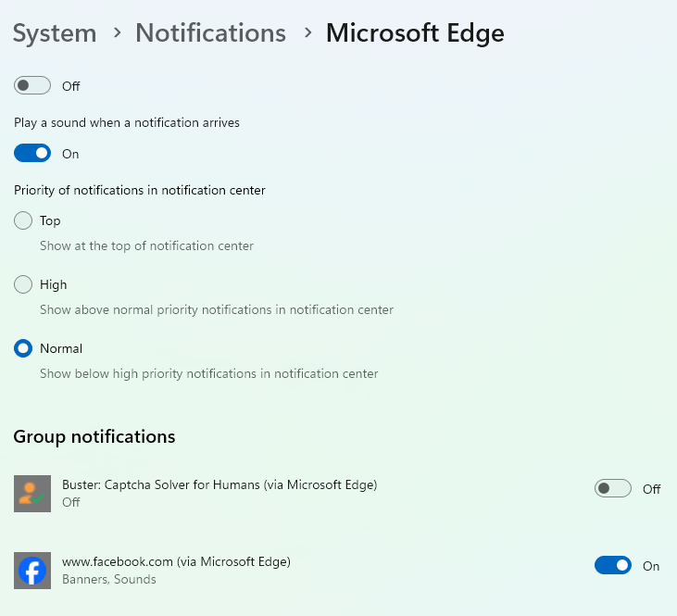
Task: Click the "Banners, Sounds" status text
Action: [108, 580]
